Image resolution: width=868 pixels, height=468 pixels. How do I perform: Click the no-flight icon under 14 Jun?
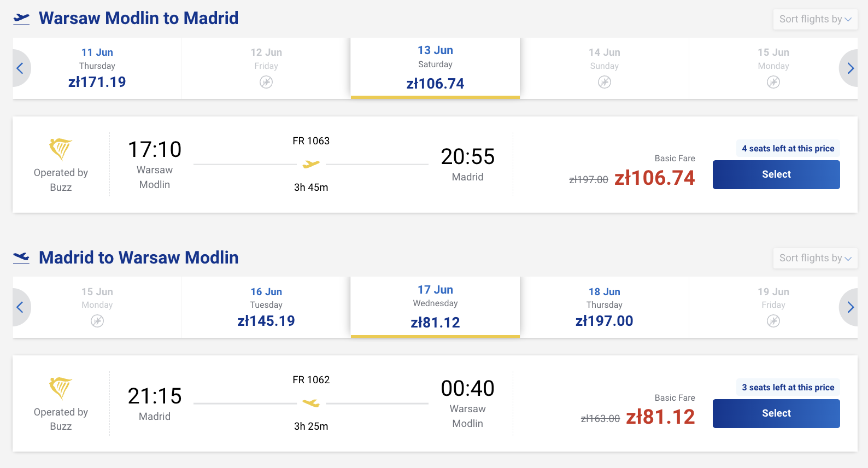tap(604, 82)
